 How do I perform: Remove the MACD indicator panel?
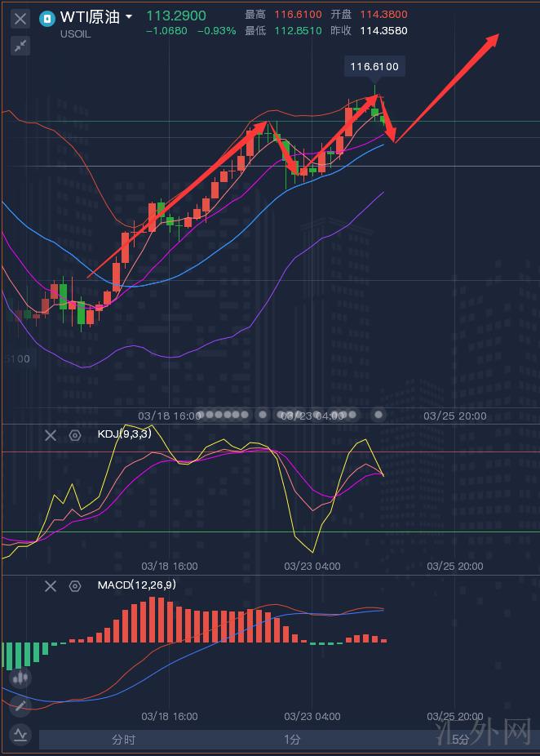coord(51,585)
